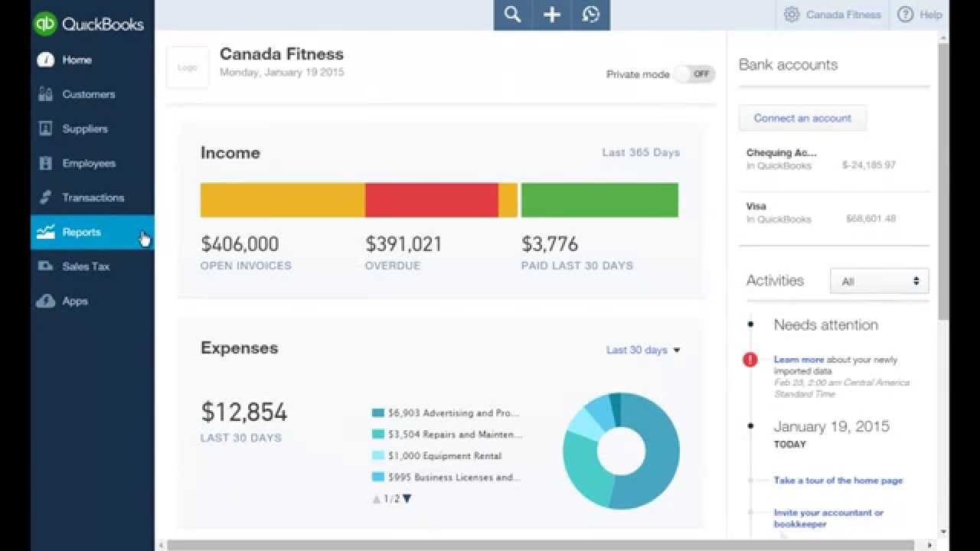Click the $406,000 open invoices amount

(x=240, y=244)
